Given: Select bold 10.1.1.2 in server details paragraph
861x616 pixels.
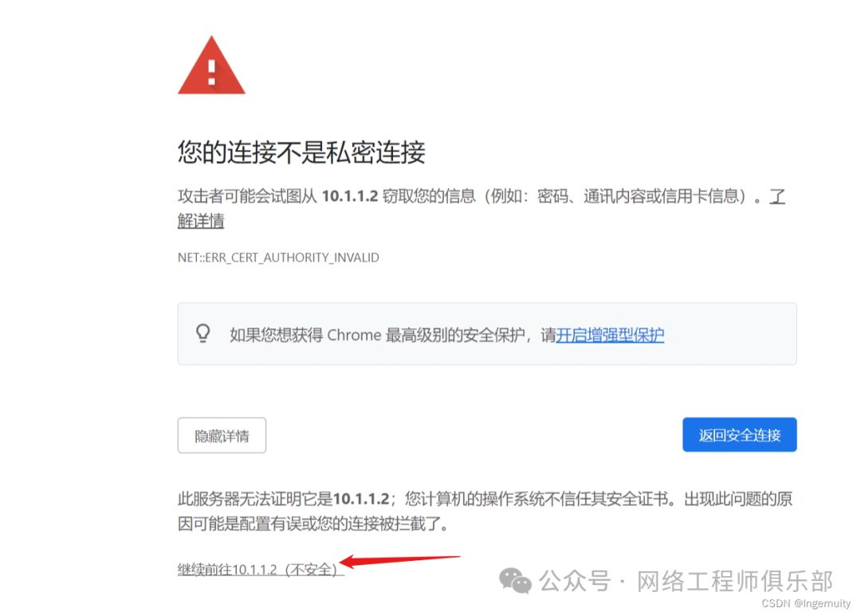Looking at the screenshot, I should [x=361, y=499].
